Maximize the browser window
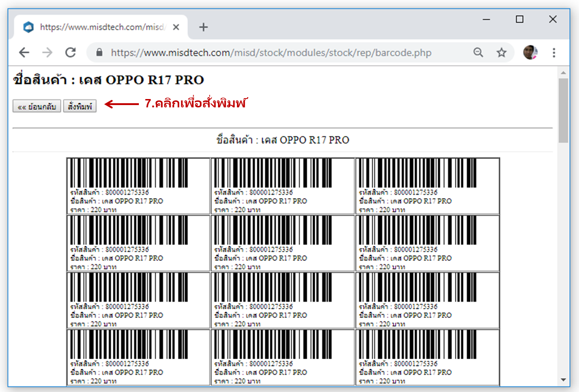This screenshot has height=392, width=579. (x=520, y=19)
